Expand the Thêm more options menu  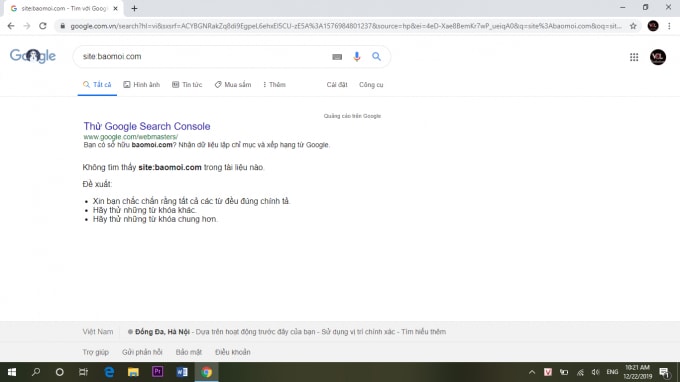coord(274,85)
